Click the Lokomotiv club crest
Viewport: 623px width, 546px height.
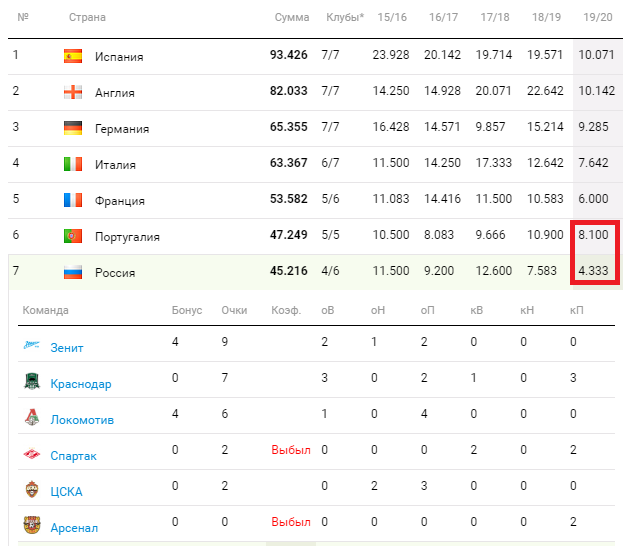coord(32,417)
